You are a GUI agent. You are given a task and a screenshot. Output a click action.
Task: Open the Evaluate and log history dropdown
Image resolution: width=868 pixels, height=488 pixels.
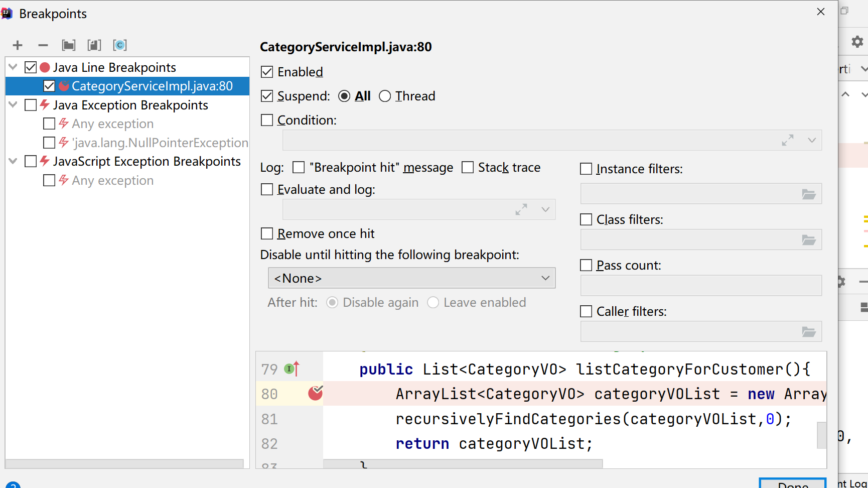point(545,209)
